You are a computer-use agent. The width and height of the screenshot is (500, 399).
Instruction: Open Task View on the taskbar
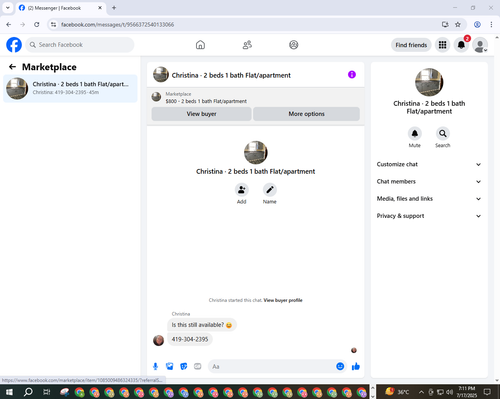(x=47, y=392)
